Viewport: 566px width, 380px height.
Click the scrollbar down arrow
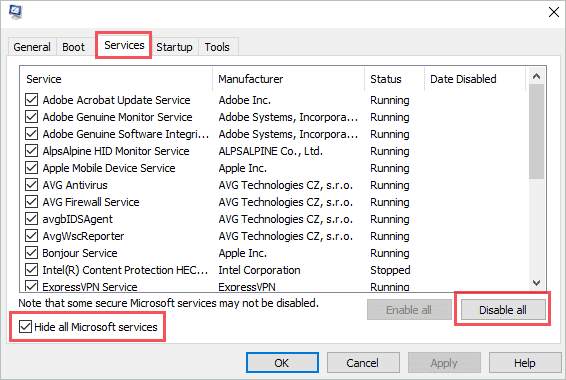click(x=536, y=283)
